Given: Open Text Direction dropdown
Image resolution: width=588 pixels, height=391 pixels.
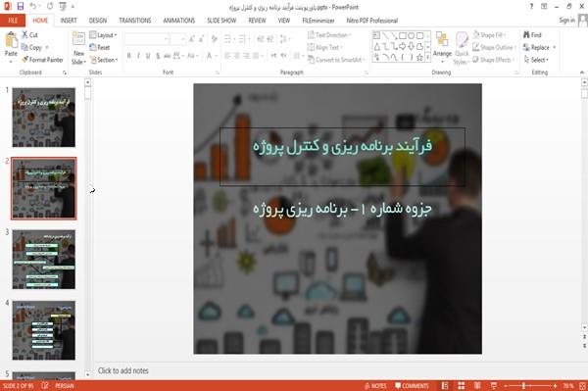Looking at the screenshot, I should point(329,35).
